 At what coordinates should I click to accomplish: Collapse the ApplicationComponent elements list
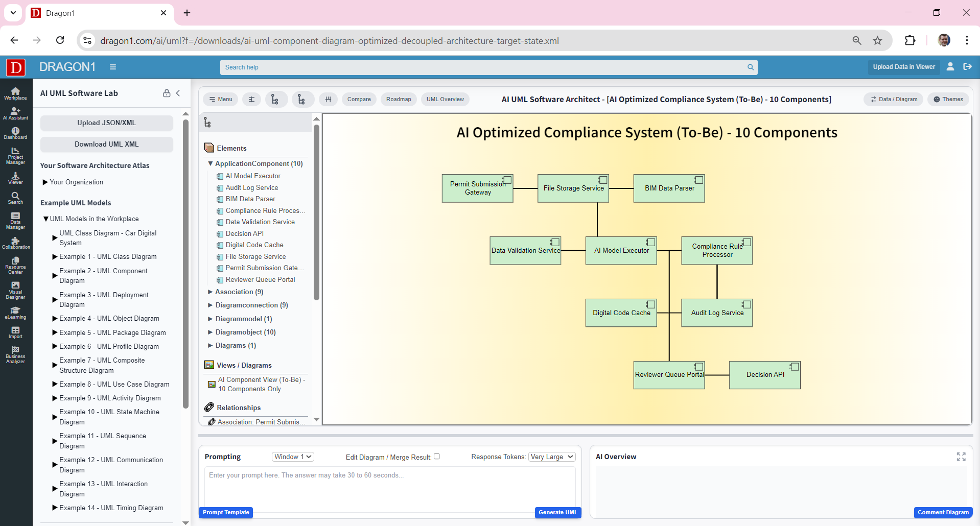click(x=210, y=163)
